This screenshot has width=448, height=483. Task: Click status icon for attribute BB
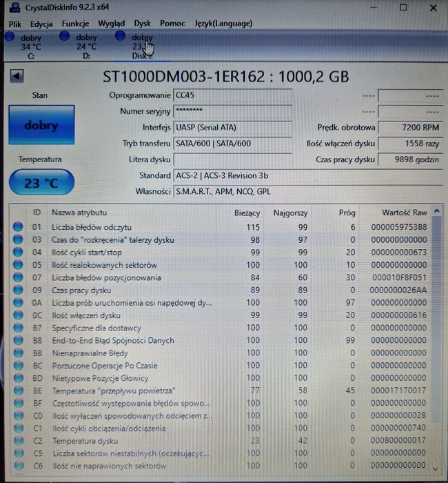(x=19, y=353)
